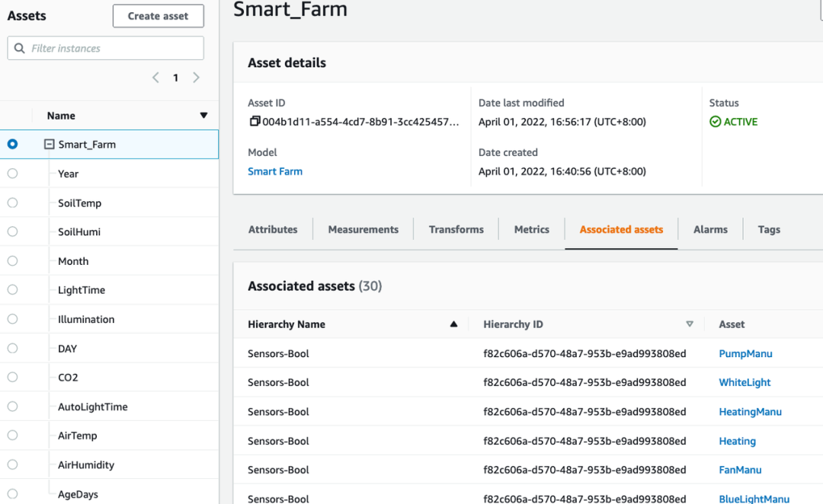Choose the AirHumidity radio button
The width and height of the screenshot is (823, 504).
click(x=12, y=464)
